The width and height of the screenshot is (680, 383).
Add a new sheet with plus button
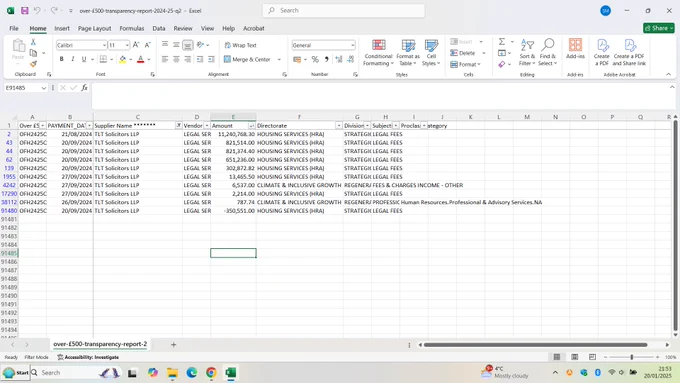coord(173,344)
